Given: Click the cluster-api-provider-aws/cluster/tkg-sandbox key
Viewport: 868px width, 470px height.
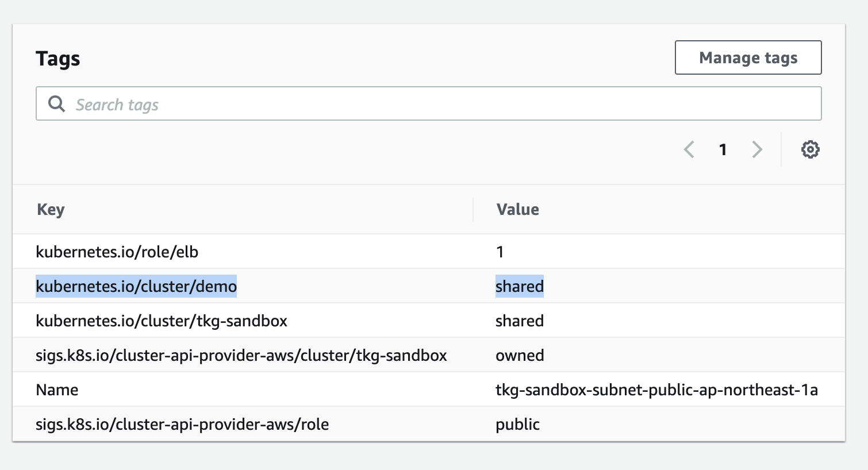Looking at the screenshot, I should [241, 355].
